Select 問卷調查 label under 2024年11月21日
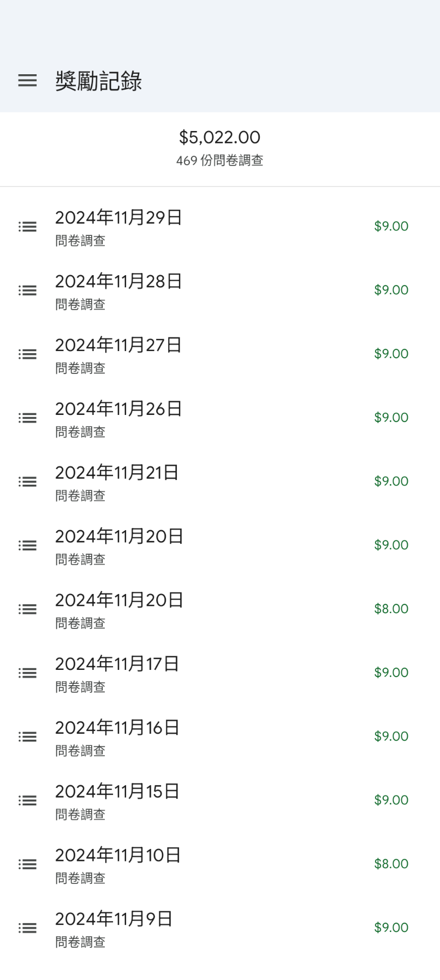 tap(80, 496)
